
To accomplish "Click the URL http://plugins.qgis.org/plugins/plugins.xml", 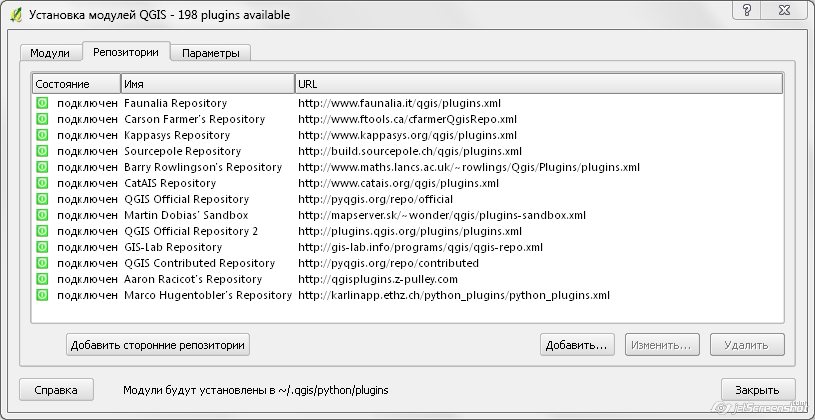I will [x=410, y=231].
